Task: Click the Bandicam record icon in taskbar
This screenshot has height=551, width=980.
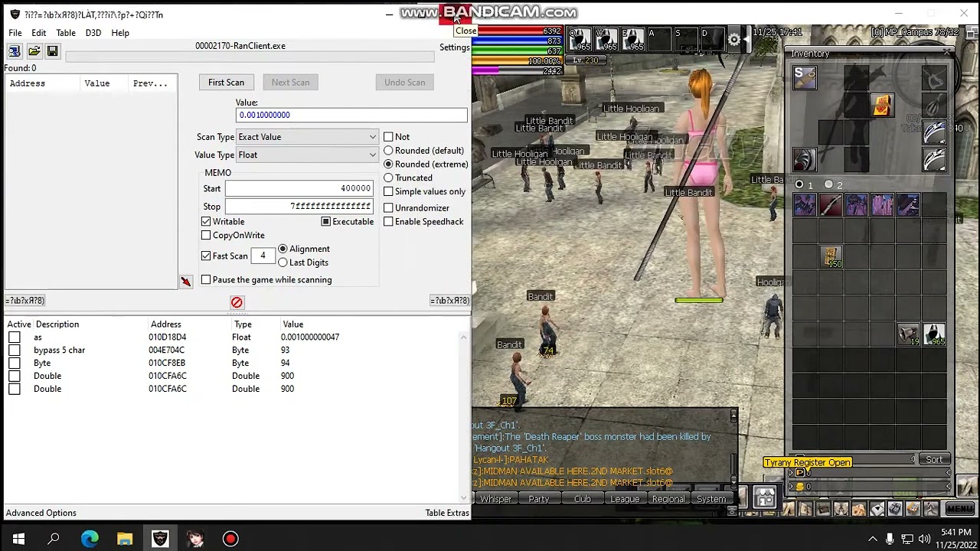Action: pos(230,539)
